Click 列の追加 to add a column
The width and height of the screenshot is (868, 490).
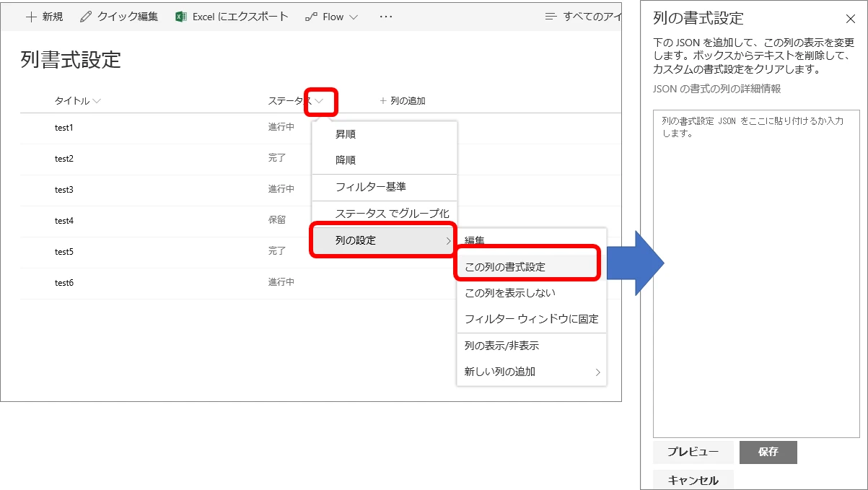pyautogui.click(x=403, y=101)
